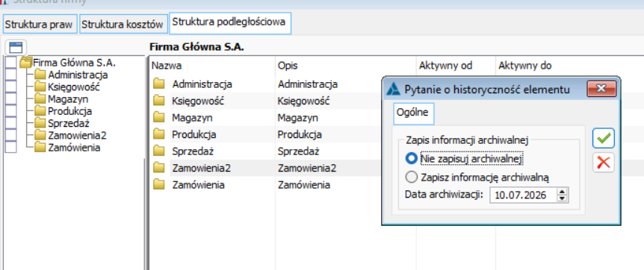Open the Struktura kosztów tab

tap(123, 24)
